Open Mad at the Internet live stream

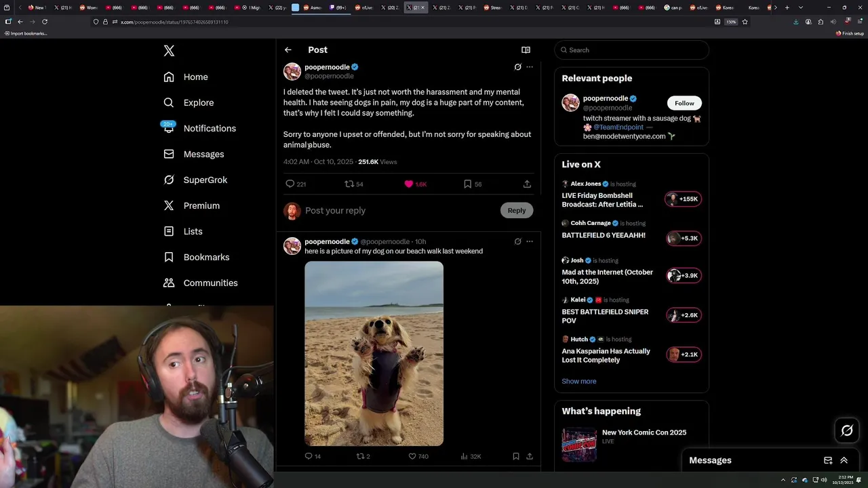click(x=631, y=272)
